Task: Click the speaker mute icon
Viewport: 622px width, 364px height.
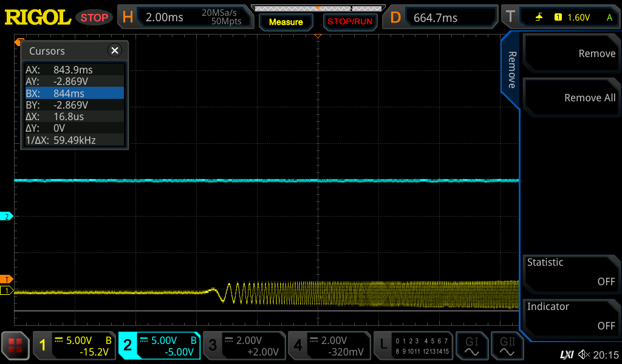Action: (x=584, y=354)
